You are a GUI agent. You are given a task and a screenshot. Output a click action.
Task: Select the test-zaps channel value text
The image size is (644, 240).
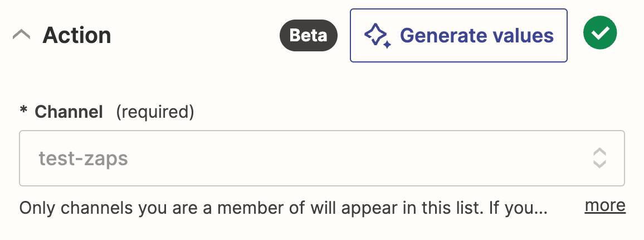(x=83, y=159)
